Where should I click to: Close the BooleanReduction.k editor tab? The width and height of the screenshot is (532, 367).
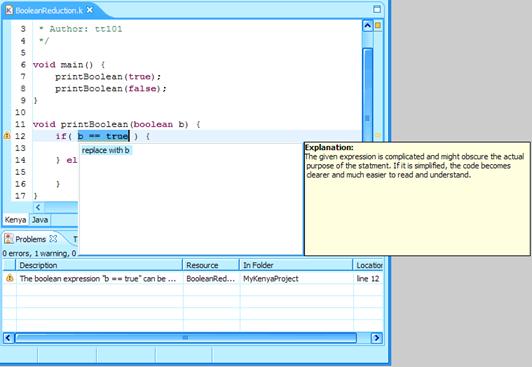pyautogui.click(x=90, y=10)
